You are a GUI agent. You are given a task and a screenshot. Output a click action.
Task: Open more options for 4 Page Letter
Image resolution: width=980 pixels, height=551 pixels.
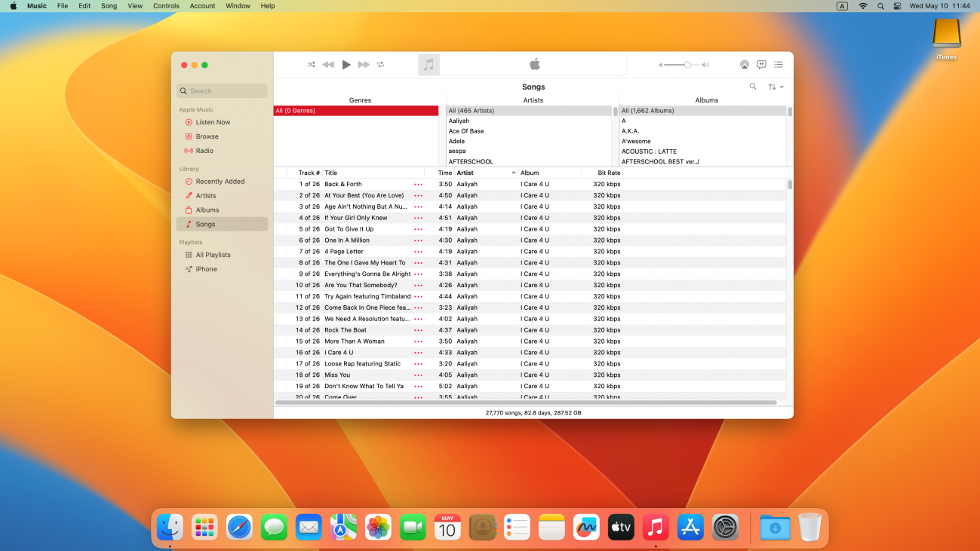(x=418, y=252)
